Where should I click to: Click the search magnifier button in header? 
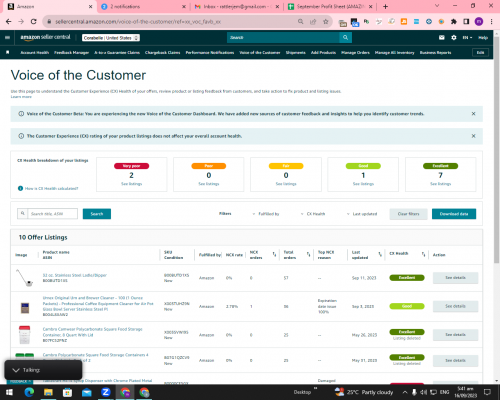click(345, 38)
